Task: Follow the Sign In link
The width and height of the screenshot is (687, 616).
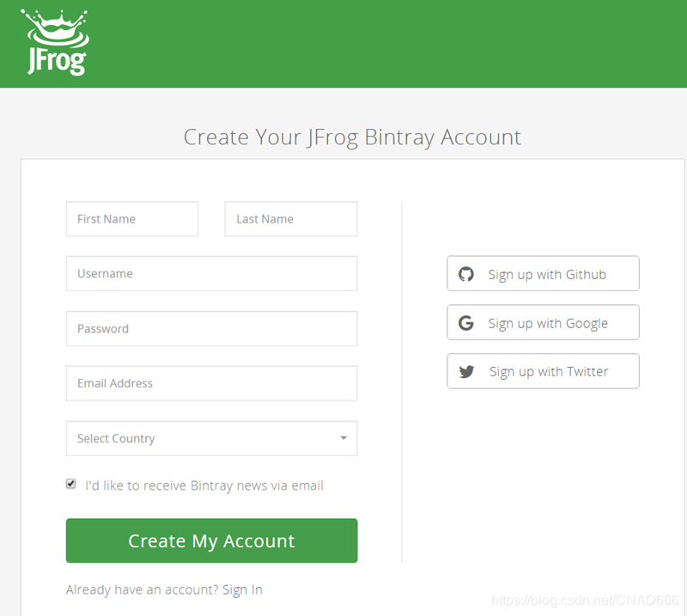Action: click(242, 589)
